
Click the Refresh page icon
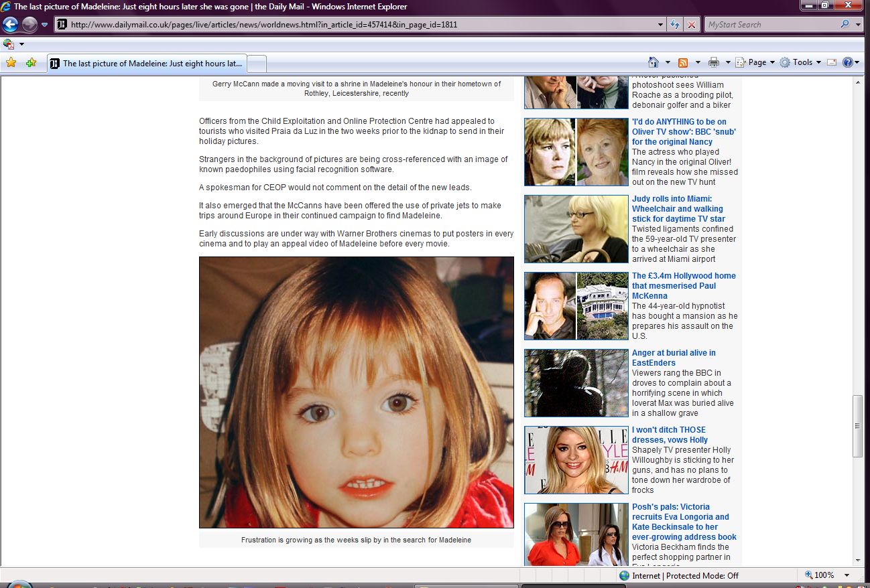[676, 25]
